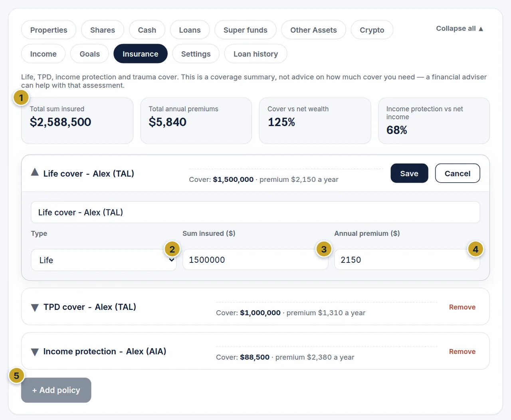511x420 pixels.
Task: Open the Loans tab
Action: point(190,30)
